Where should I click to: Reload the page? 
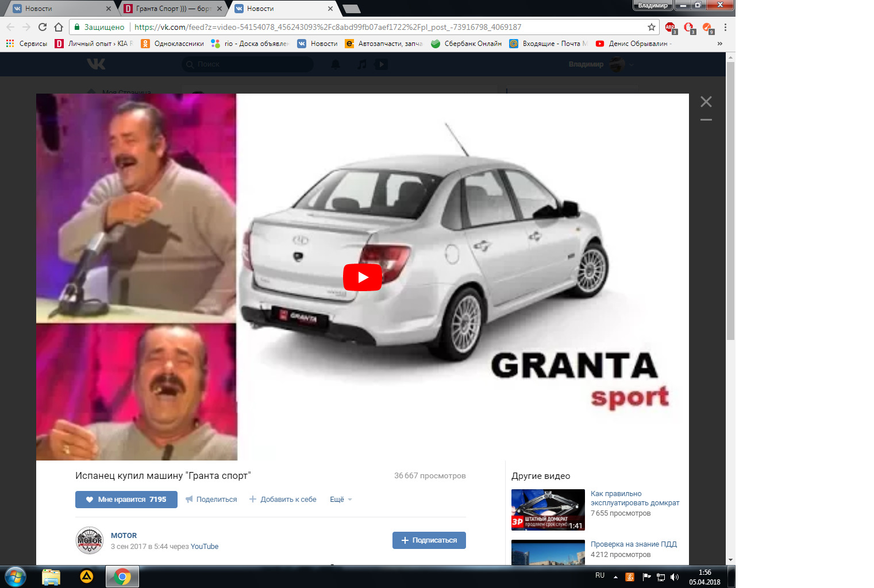(43, 27)
